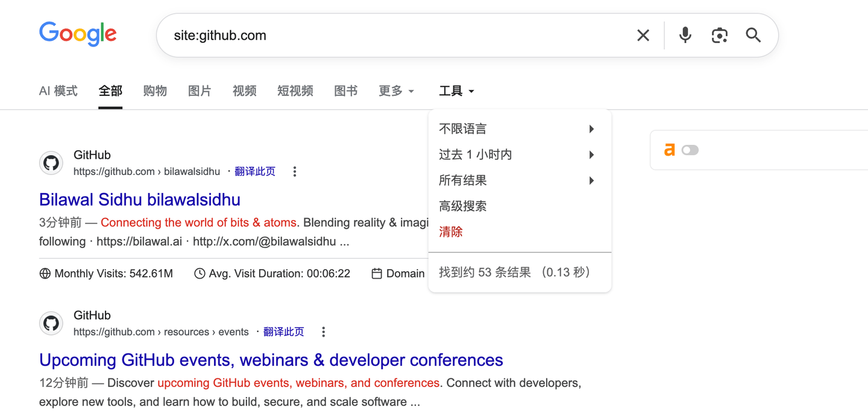Click the Google logo
The width and height of the screenshot is (868, 417).
(78, 34)
